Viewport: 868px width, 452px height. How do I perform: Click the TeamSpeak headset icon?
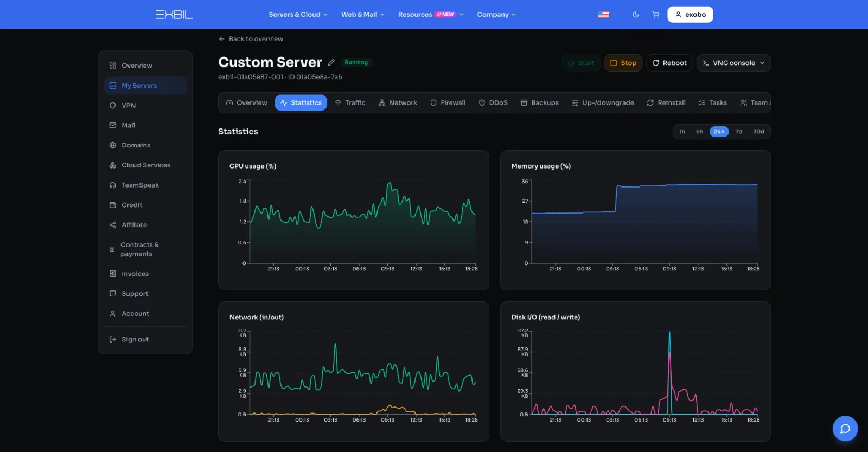[x=113, y=185]
